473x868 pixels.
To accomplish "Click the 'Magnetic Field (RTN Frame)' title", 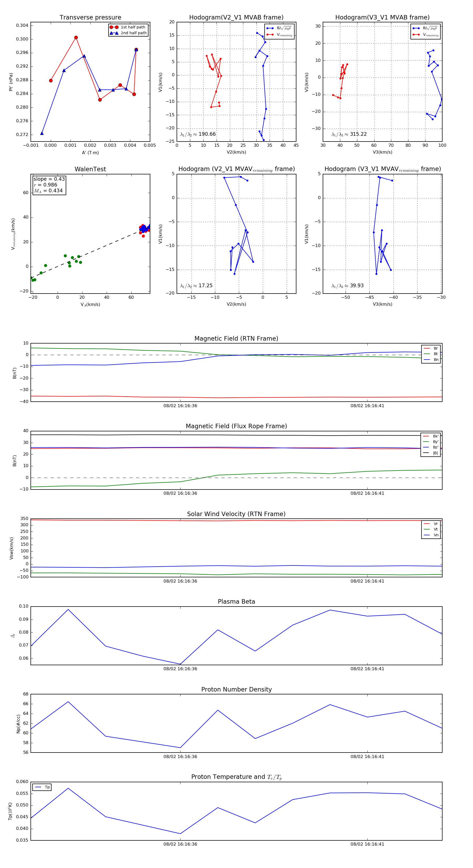I will point(236,339).
